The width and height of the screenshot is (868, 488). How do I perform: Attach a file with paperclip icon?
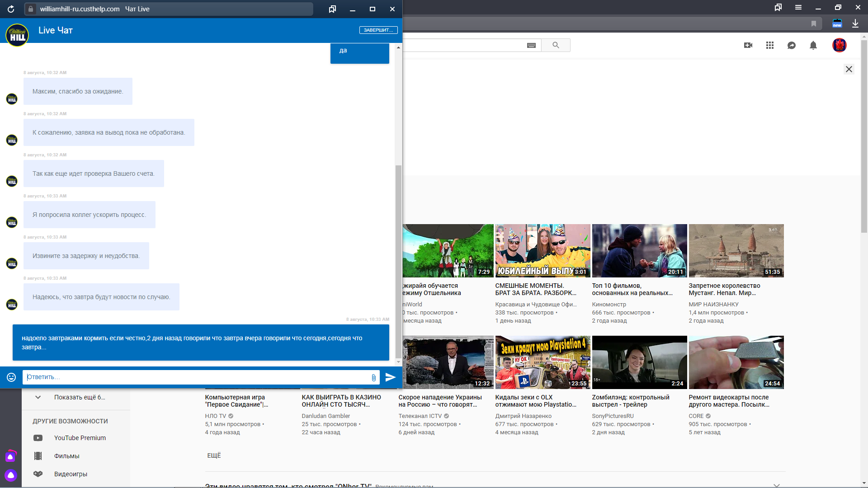pyautogui.click(x=374, y=378)
